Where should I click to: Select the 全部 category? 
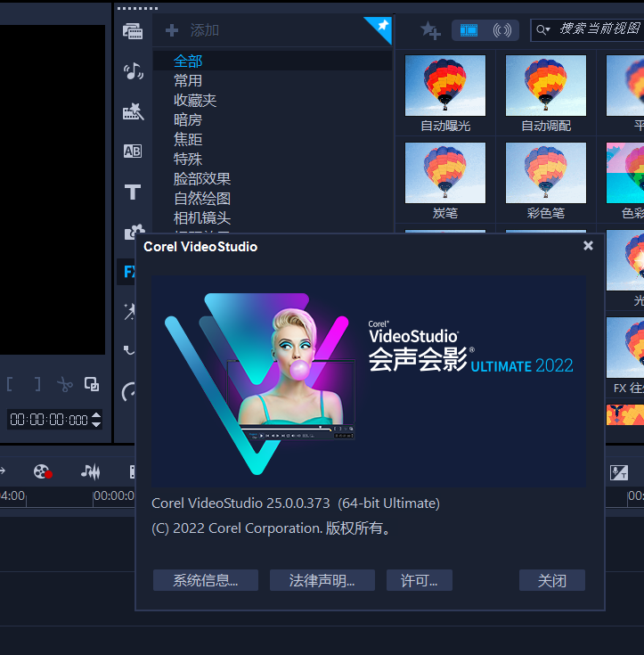(x=273, y=61)
